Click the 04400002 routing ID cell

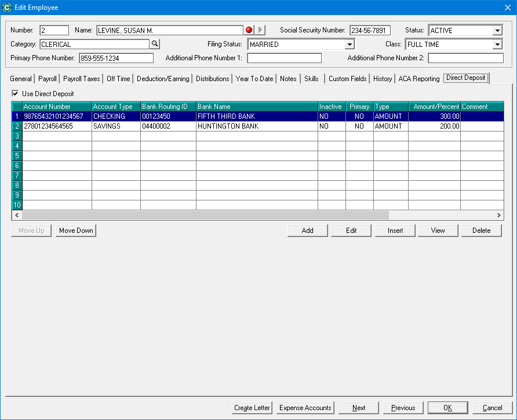[x=168, y=126]
